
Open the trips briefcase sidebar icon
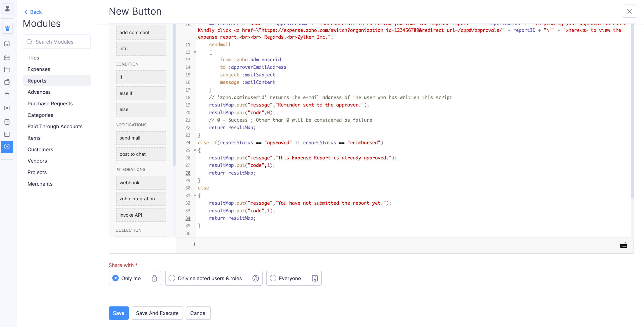click(7, 57)
